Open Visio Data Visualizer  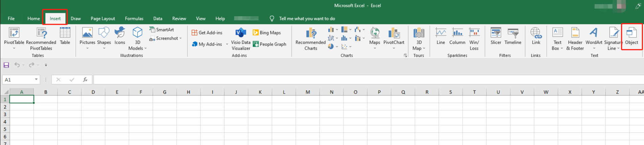[241, 39]
